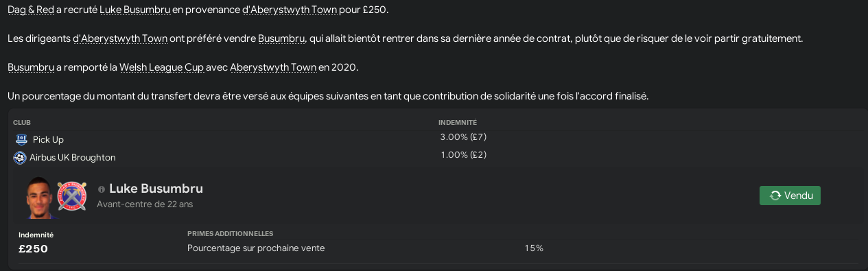Select the Airbus UK Broughton club name
This screenshot has width=868, height=271.
point(72,158)
